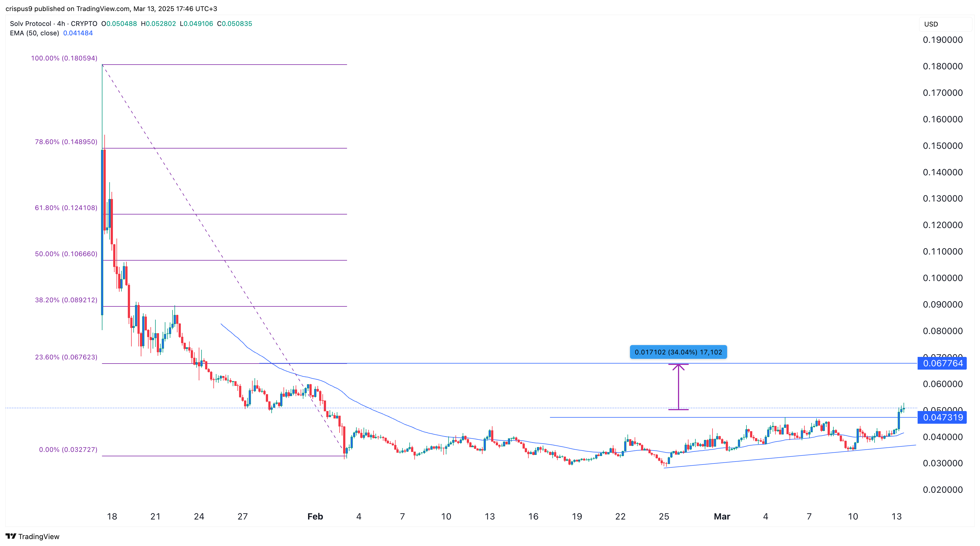The image size is (980, 546).
Task: Click the 78.60% Fibonacci level label
Action: [x=66, y=142]
